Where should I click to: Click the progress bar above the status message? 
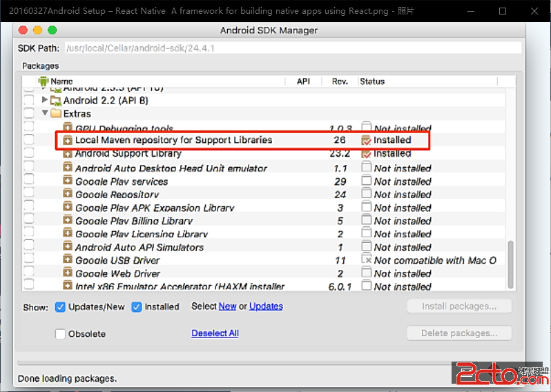234,363
